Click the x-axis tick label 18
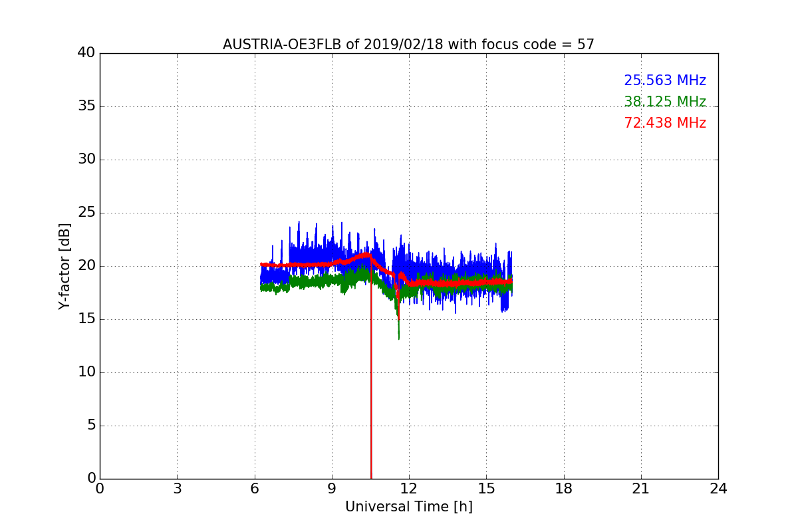The image size is (798, 532). coord(564,489)
